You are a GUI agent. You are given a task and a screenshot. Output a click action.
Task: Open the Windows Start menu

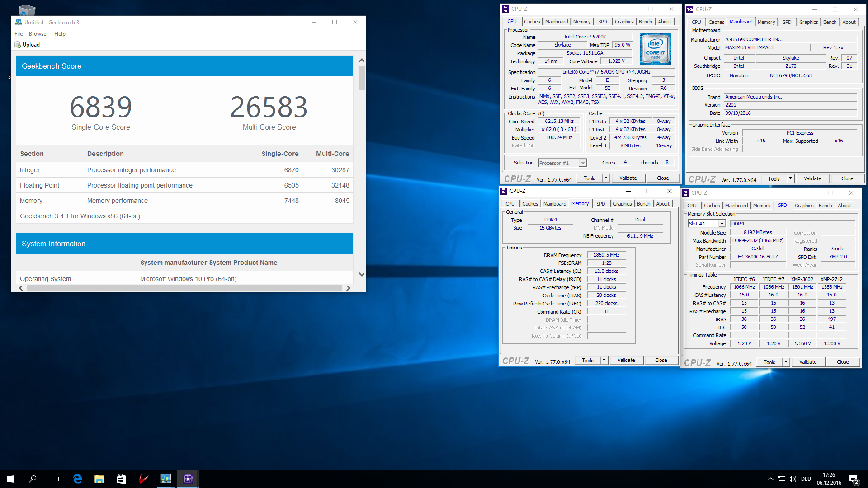pyautogui.click(x=11, y=479)
